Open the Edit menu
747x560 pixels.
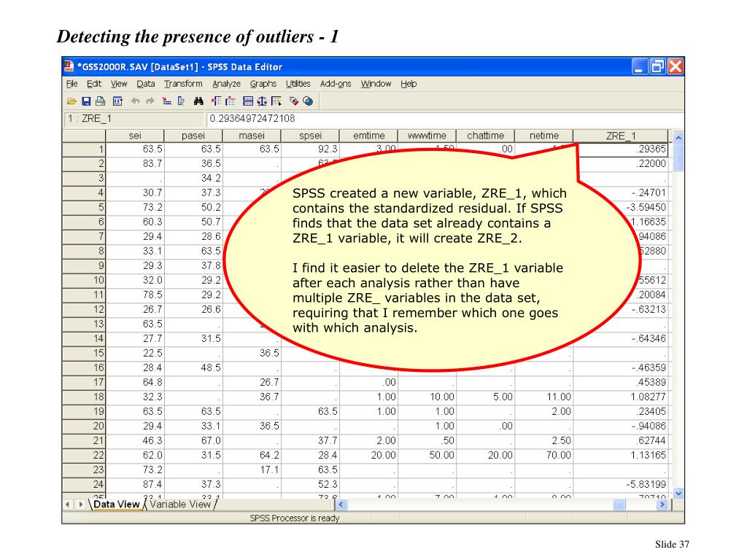(94, 84)
